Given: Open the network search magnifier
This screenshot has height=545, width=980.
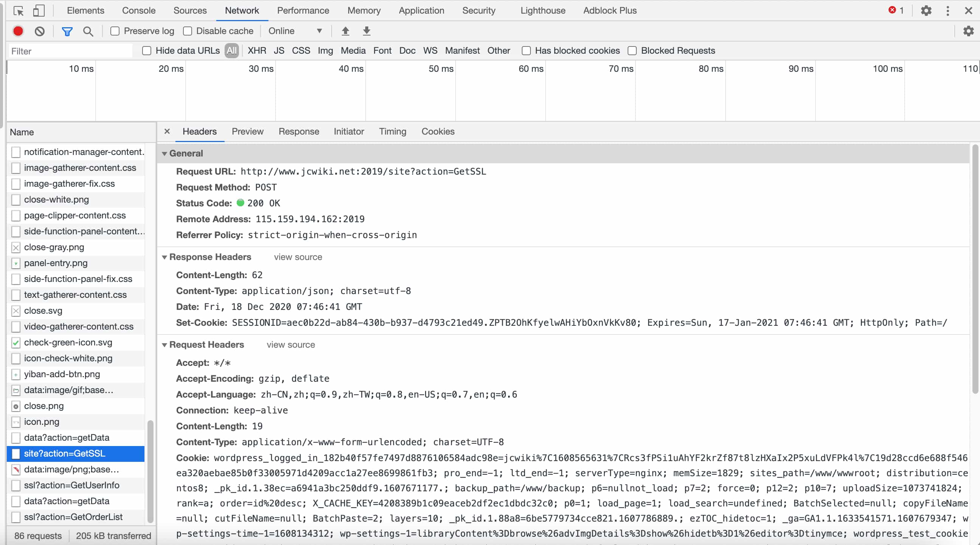Looking at the screenshot, I should [x=88, y=31].
